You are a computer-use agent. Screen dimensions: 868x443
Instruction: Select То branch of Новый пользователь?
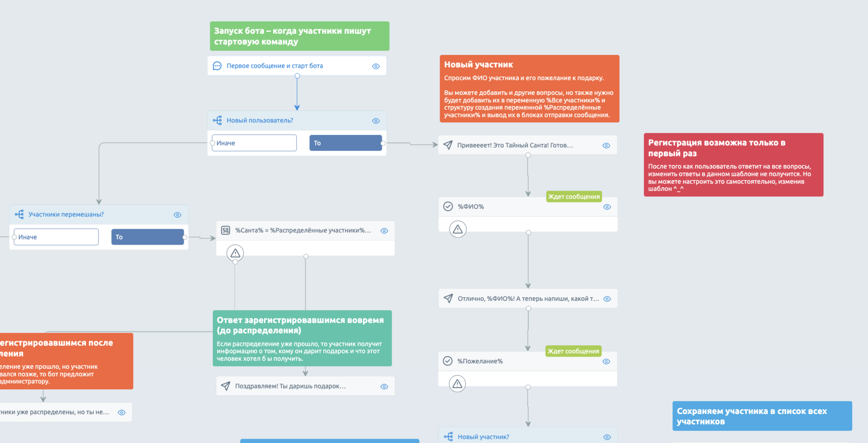coord(346,143)
